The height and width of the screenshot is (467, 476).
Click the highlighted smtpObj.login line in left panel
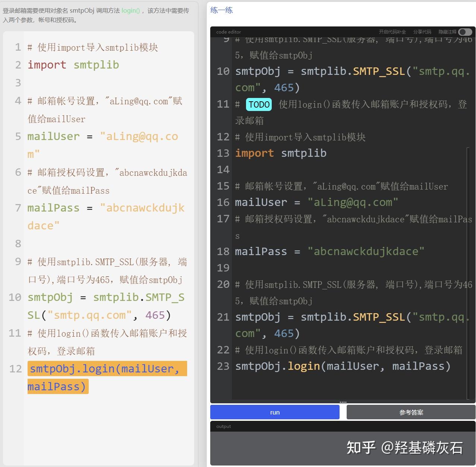107,378
